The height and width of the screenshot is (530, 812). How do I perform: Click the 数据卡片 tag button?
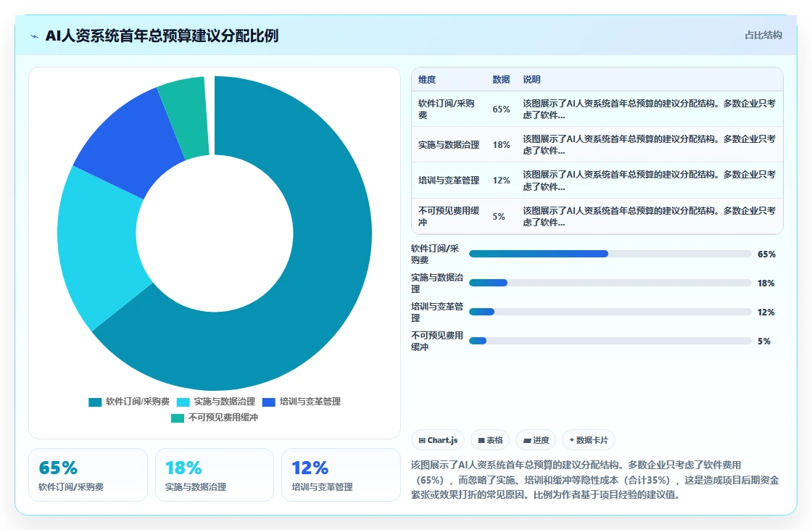[589, 440]
